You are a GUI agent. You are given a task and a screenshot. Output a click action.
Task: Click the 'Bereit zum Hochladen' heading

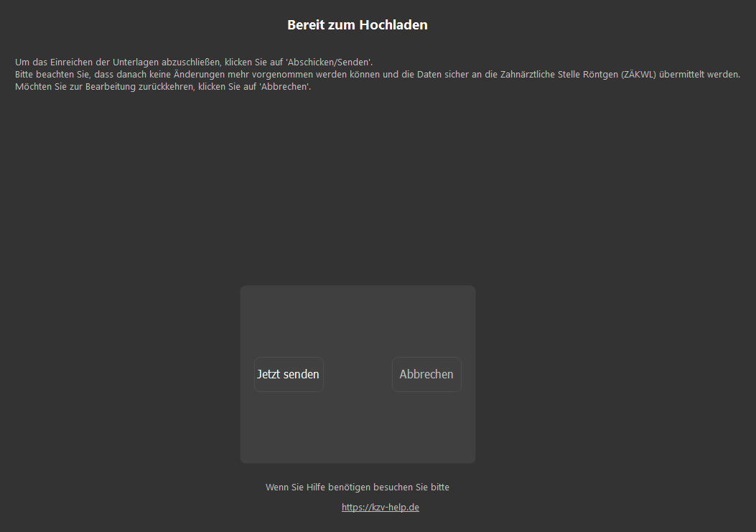(358, 25)
